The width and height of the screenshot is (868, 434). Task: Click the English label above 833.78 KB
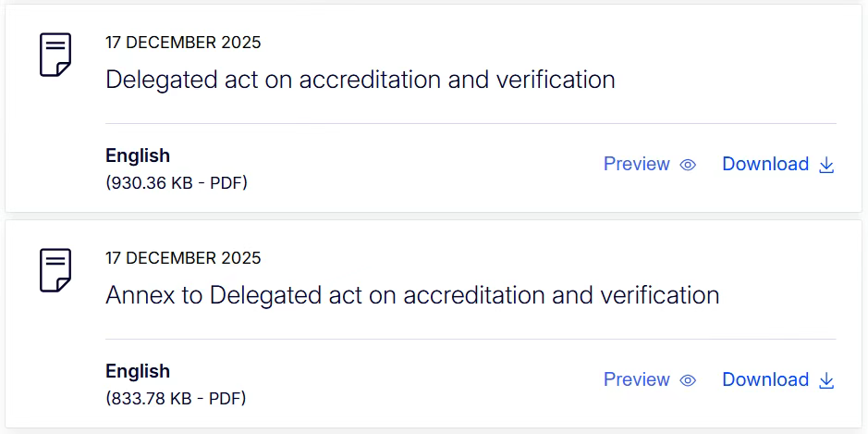point(138,371)
